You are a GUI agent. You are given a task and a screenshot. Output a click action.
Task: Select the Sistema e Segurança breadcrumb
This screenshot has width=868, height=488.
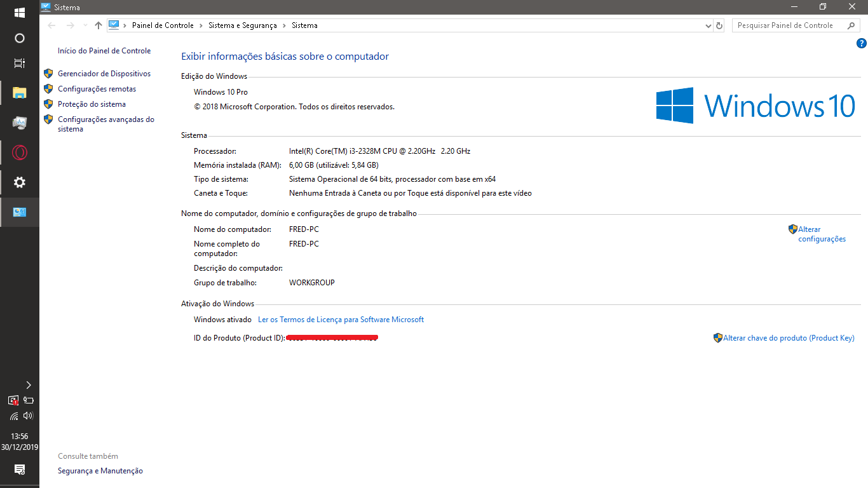(243, 25)
